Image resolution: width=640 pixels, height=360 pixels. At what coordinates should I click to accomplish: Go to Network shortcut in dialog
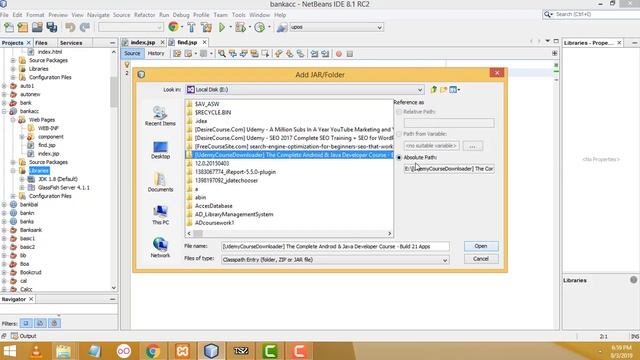pyautogui.click(x=160, y=248)
